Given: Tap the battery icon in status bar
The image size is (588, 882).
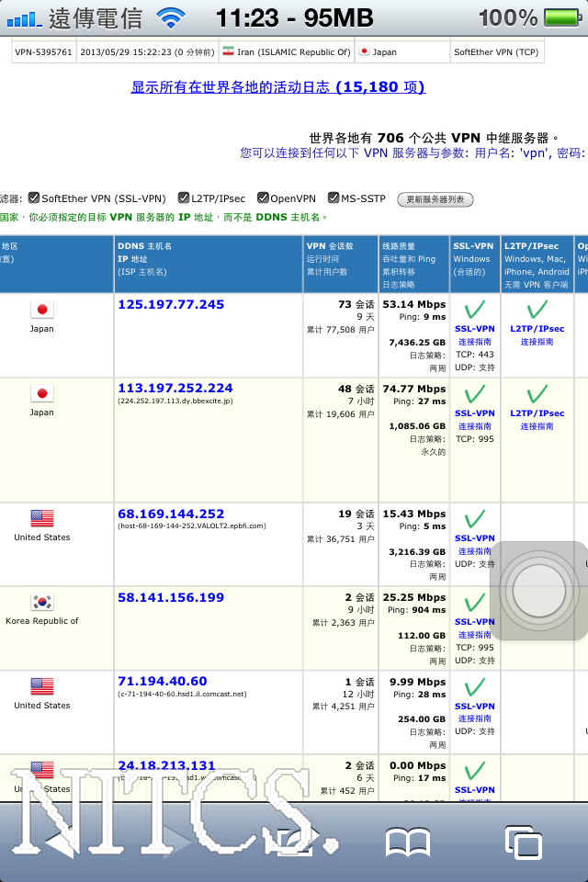Looking at the screenshot, I should pyautogui.click(x=563, y=17).
